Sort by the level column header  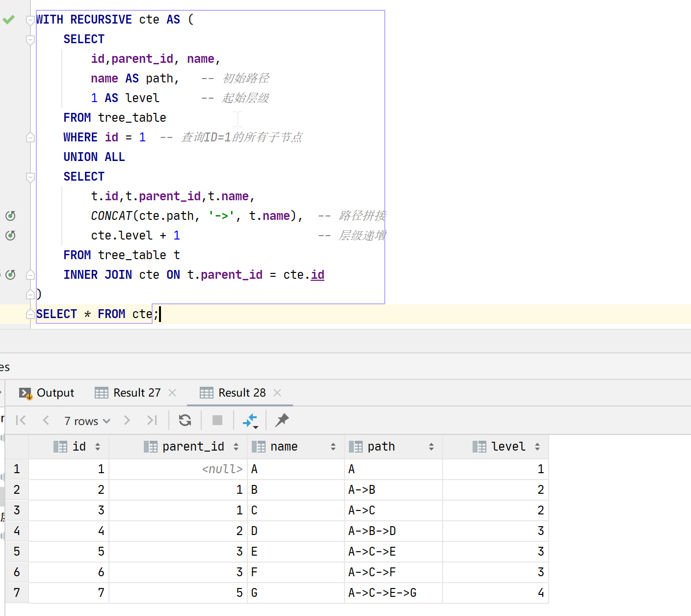pyautogui.click(x=496, y=447)
